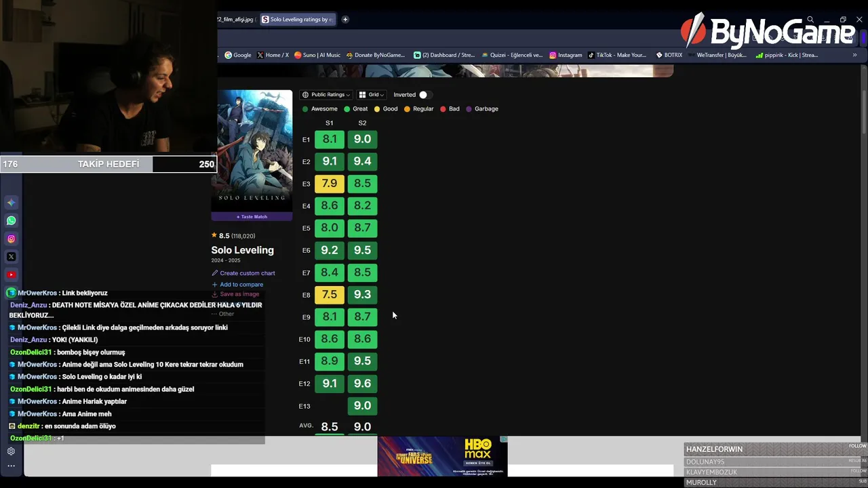Open the X sidebar icon
This screenshot has width=868, height=488.
click(x=12, y=257)
